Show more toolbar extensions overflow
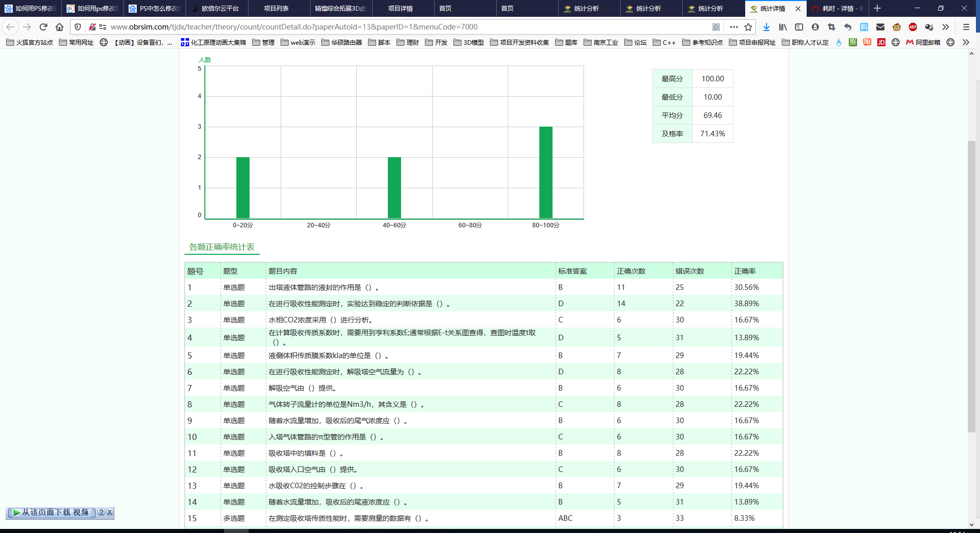The height and width of the screenshot is (533, 980). 945,27
